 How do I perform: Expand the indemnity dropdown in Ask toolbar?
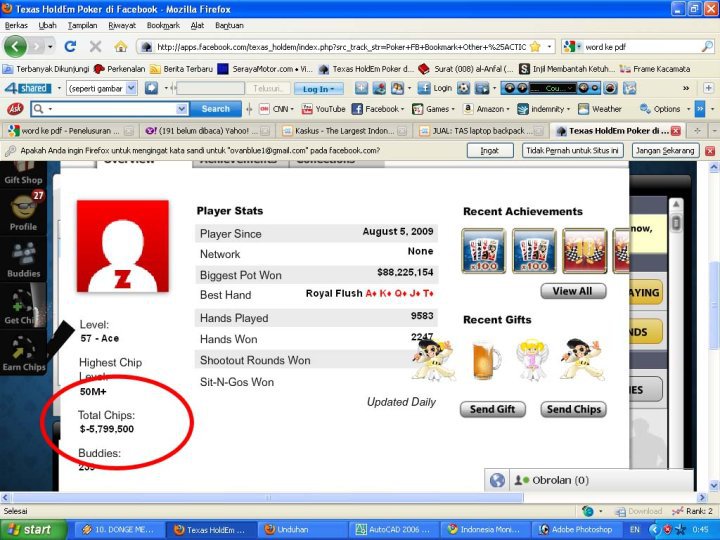point(568,109)
